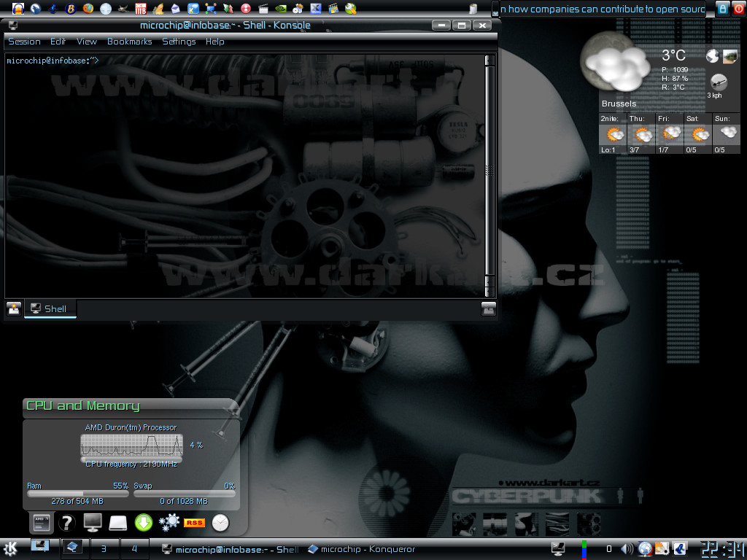Screen dimensions: 747x560
Task: Switch to virtual desktop 4
Action: point(134,549)
